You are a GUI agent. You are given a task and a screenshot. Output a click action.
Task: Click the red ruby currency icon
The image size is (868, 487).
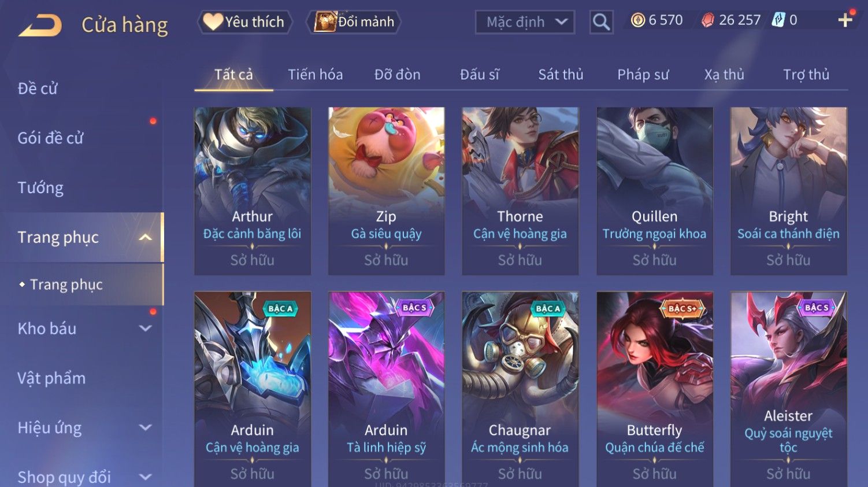pos(707,20)
